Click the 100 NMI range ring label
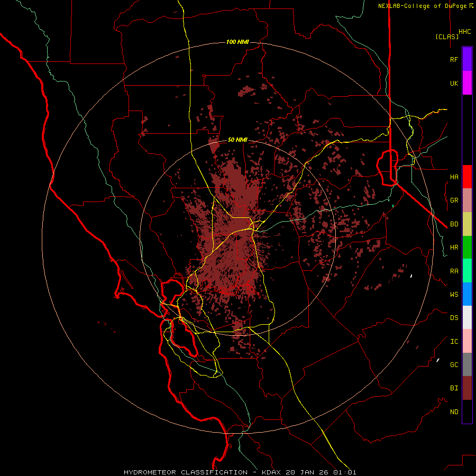 point(237,42)
